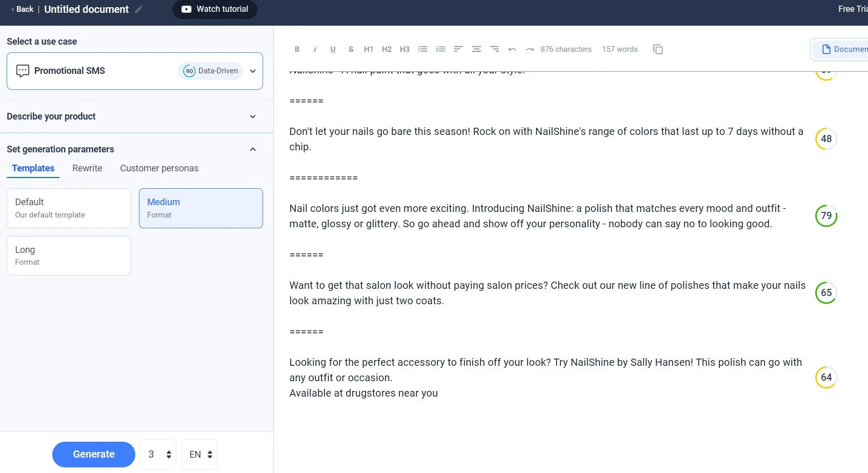The height and width of the screenshot is (473, 868).
Task: Open the Document button
Action: [x=840, y=49]
